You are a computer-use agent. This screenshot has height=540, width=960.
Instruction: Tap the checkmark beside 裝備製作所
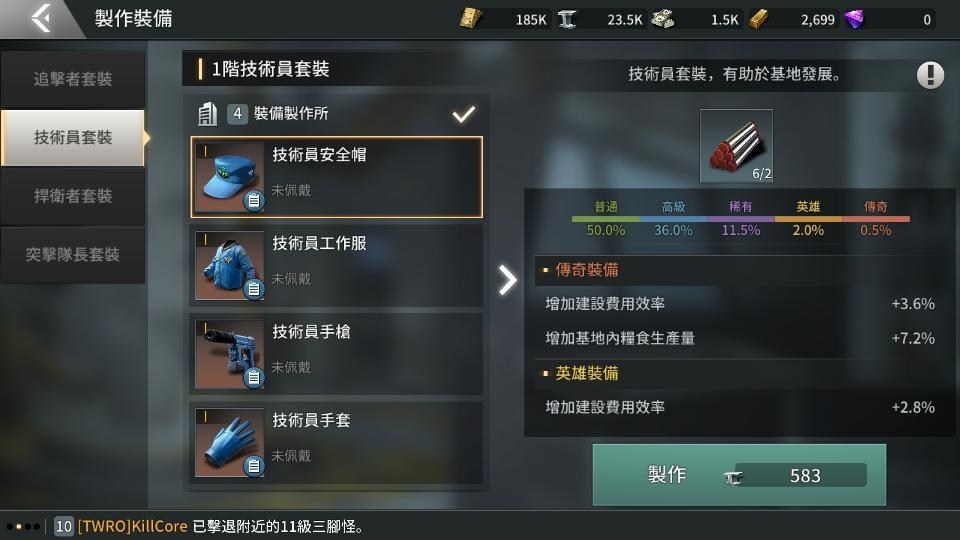[x=463, y=114]
